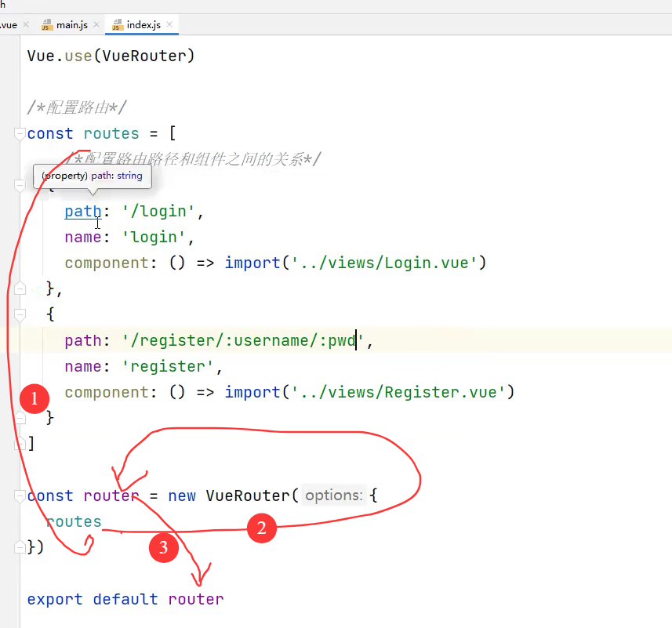Switch to the main.js editor tab
The height and width of the screenshot is (628, 672).
[x=71, y=25]
